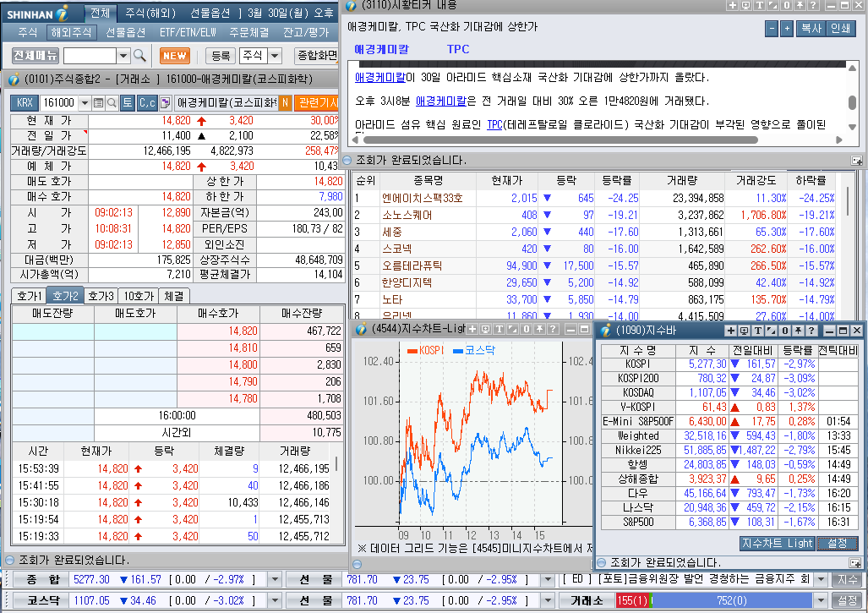Click help ? icon in 지수차트-Light title bar
Image resolution: width=868 pixels, height=613 pixels.
553,329
